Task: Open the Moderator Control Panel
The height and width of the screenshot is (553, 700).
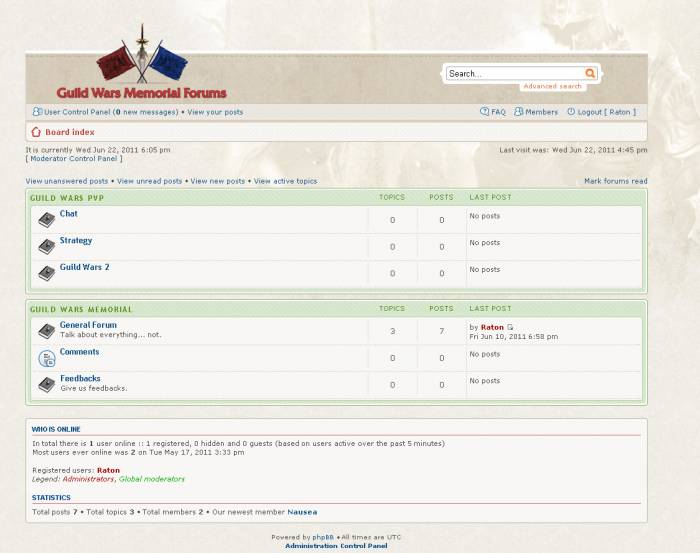Action: (x=74, y=158)
